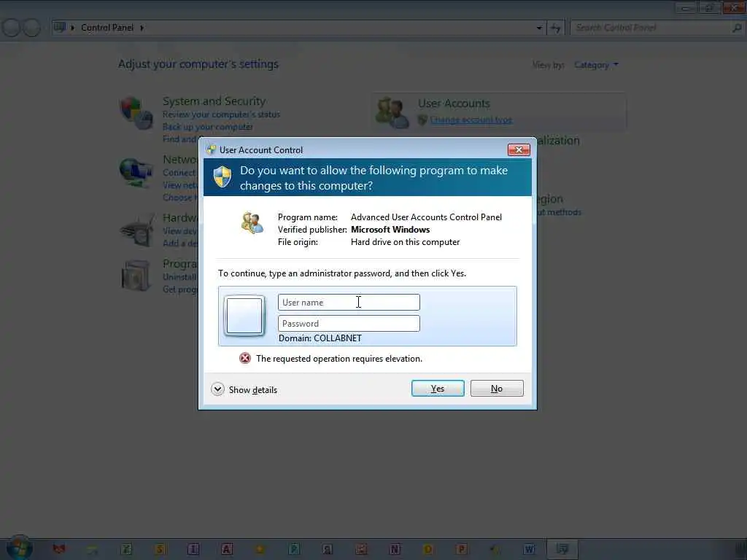The height and width of the screenshot is (560, 747).
Task: Close the User Account Control dialog
Action: 519,149
